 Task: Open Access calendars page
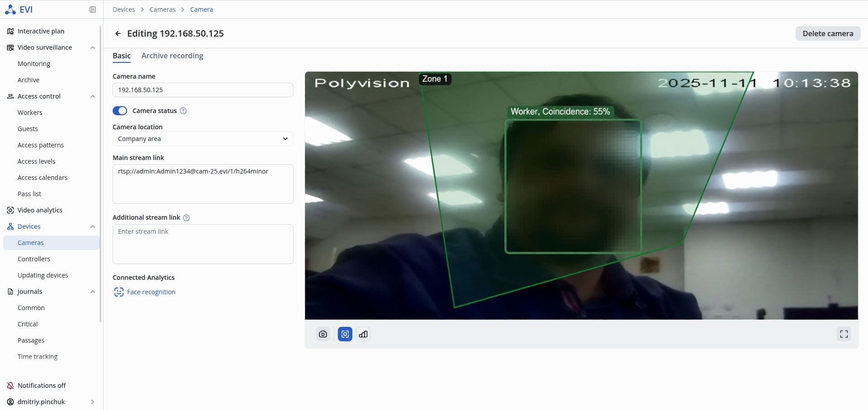43,178
